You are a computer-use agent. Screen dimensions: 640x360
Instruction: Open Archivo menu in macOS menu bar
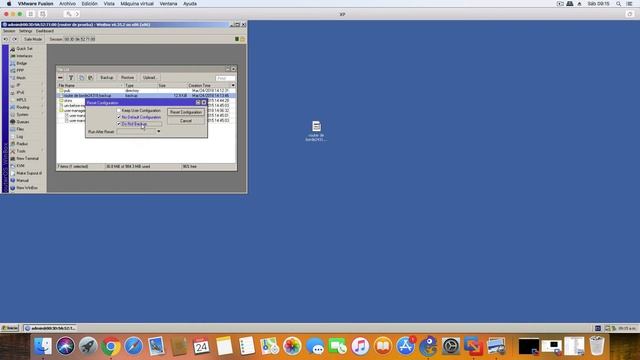click(67, 4)
